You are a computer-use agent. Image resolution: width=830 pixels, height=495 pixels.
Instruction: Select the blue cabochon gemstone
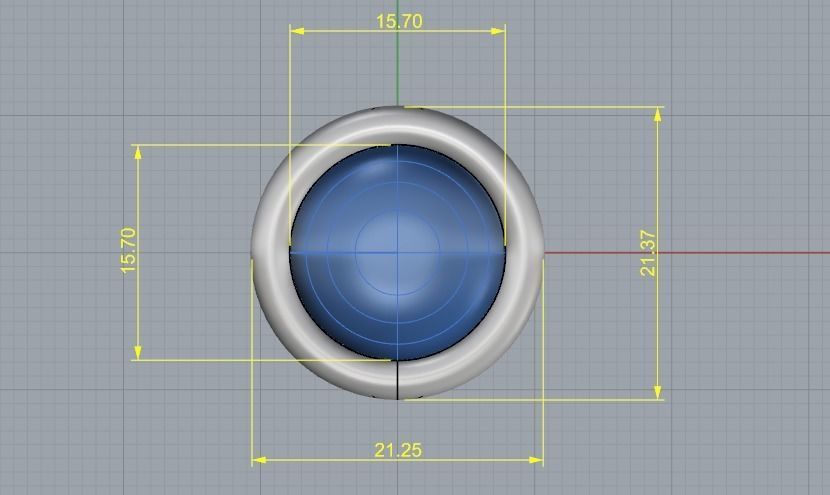tap(398, 253)
